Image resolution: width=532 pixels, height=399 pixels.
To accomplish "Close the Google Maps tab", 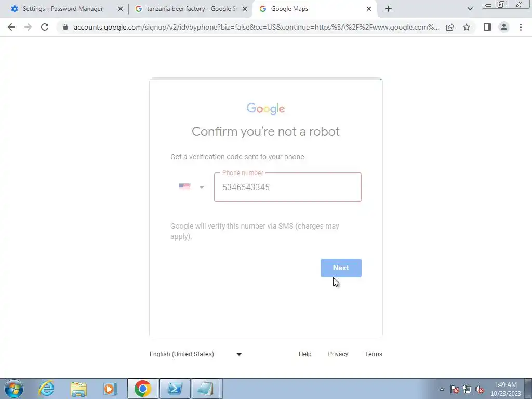I will point(369,9).
